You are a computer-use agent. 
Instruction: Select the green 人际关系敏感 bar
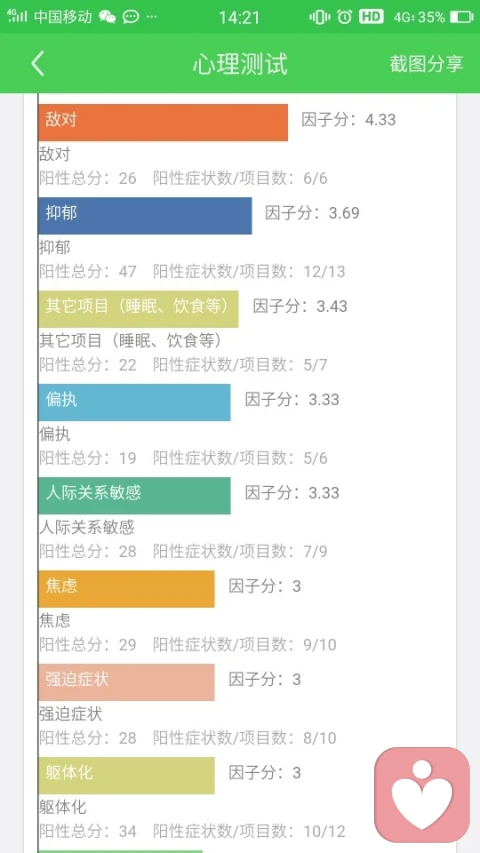click(134, 496)
